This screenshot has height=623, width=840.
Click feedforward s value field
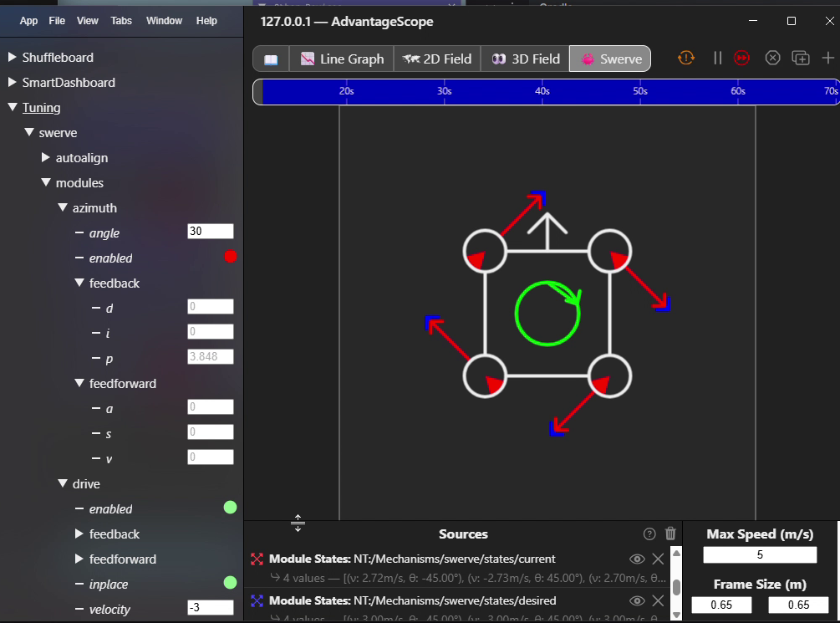click(x=211, y=432)
